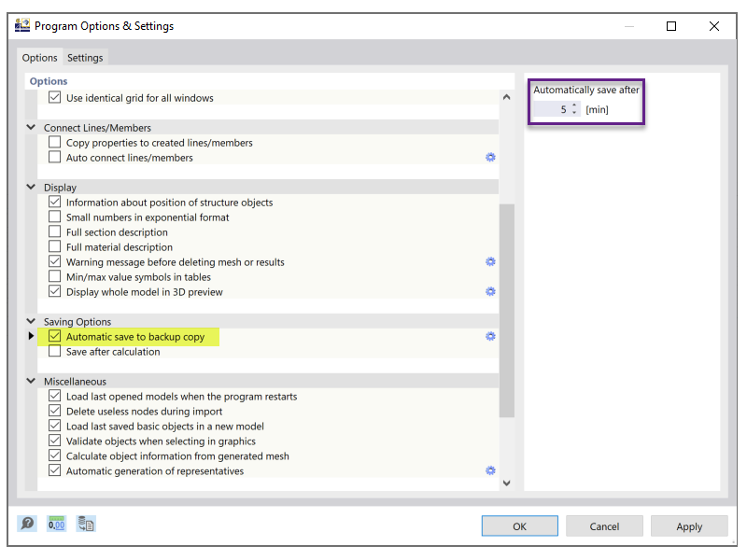
Task: Open gear settings for warning message option
Action: click(489, 261)
